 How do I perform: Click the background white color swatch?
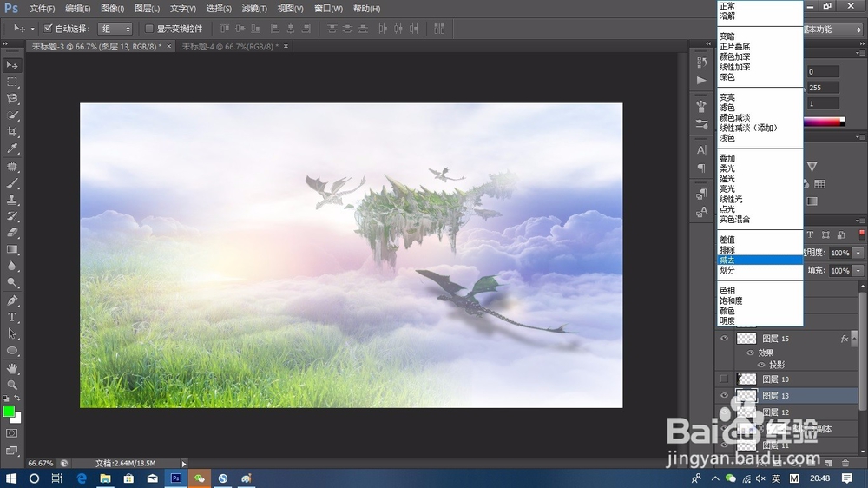[x=16, y=419]
